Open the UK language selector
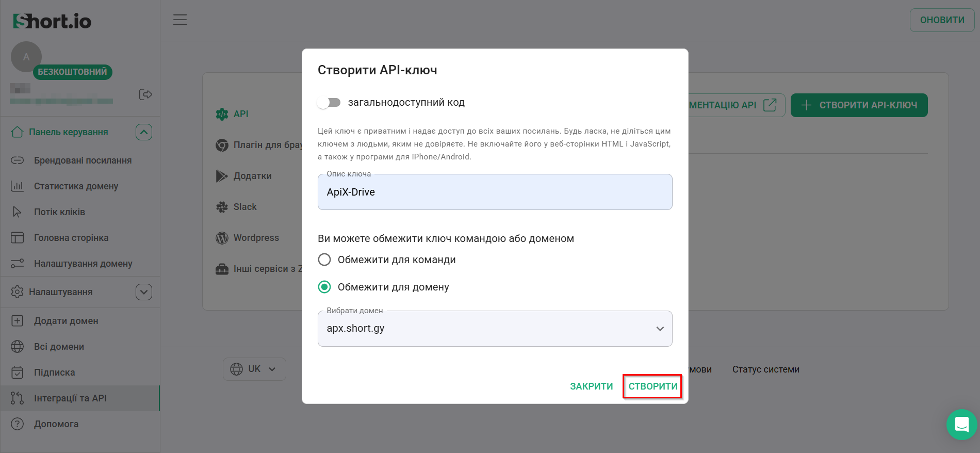Screen dimensions: 980x453 pyautogui.click(x=254, y=369)
